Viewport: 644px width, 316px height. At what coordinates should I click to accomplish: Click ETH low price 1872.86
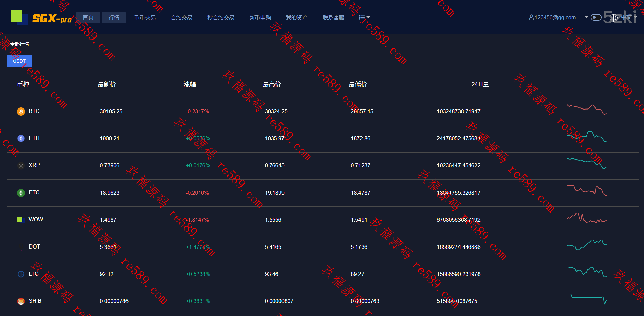[x=360, y=139]
